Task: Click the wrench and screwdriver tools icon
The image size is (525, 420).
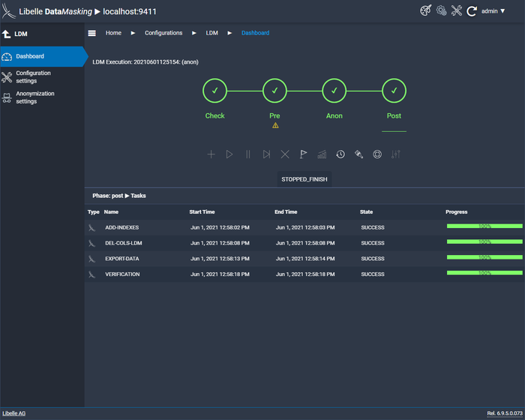Action: (456, 10)
